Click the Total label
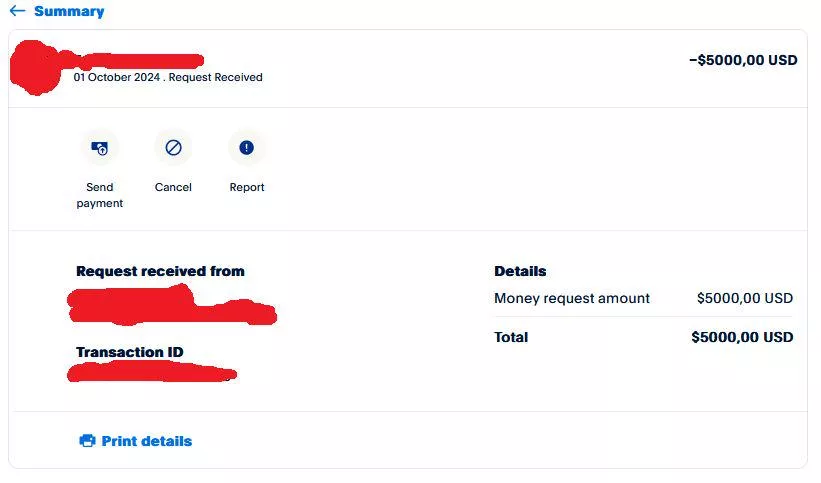821x483 pixels. click(x=511, y=337)
